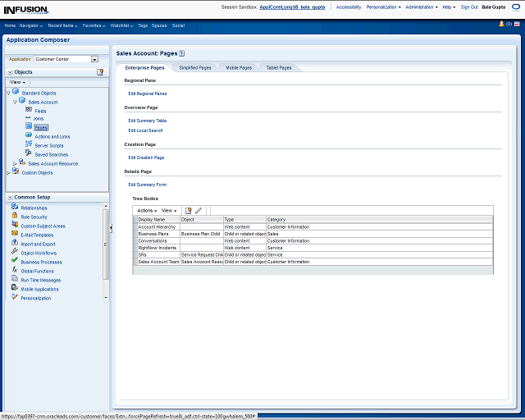The image size is (525, 420).
Task: Click the Edit pencil icon in Tree Nodes toolbar
Action: (199, 211)
